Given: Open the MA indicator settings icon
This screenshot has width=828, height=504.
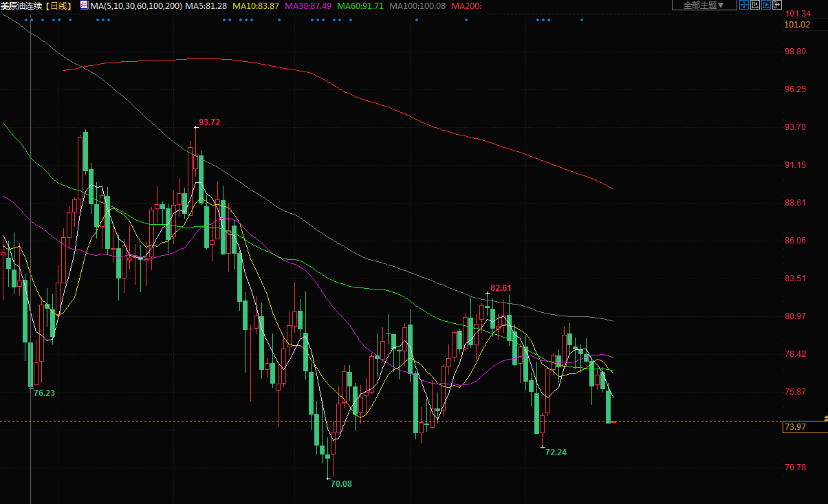Looking at the screenshot, I should click(84, 6).
